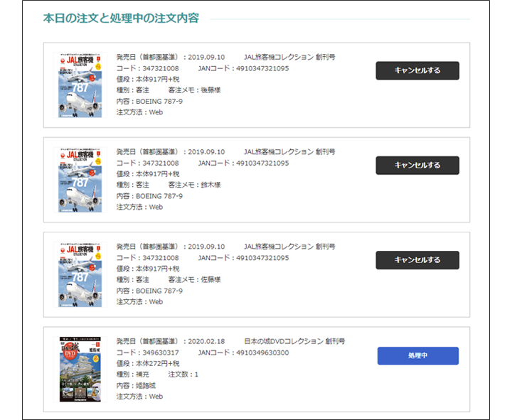Click the 日本の城DVDコレクション 創刊号 title
512x420 pixels.
294,341
